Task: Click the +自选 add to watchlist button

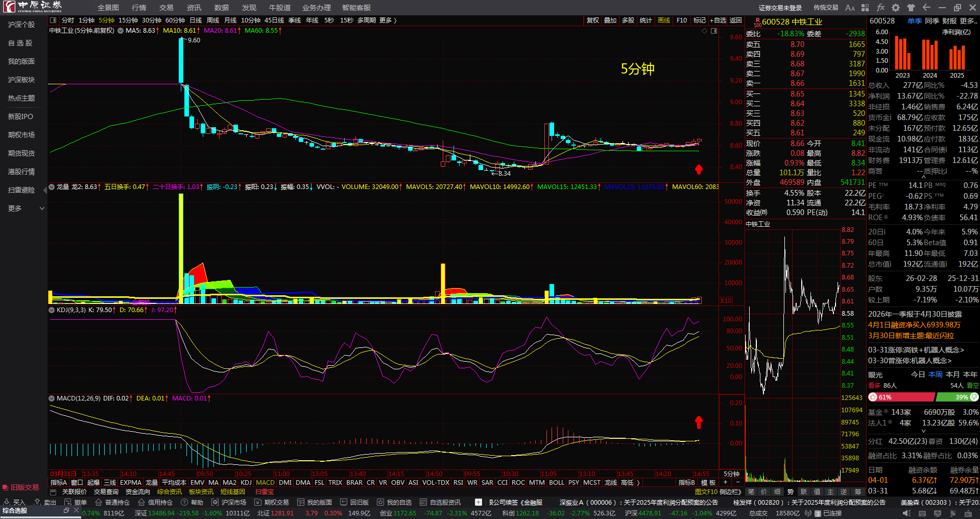Action: click(718, 20)
